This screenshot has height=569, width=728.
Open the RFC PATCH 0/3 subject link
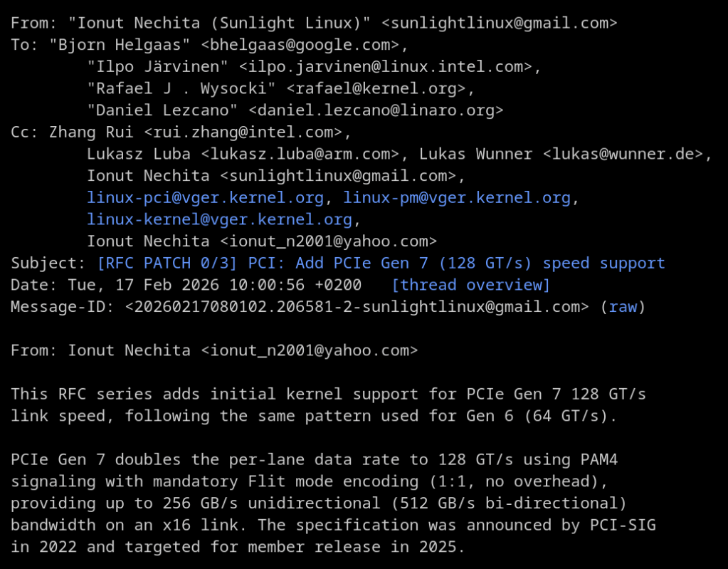[x=381, y=263]
